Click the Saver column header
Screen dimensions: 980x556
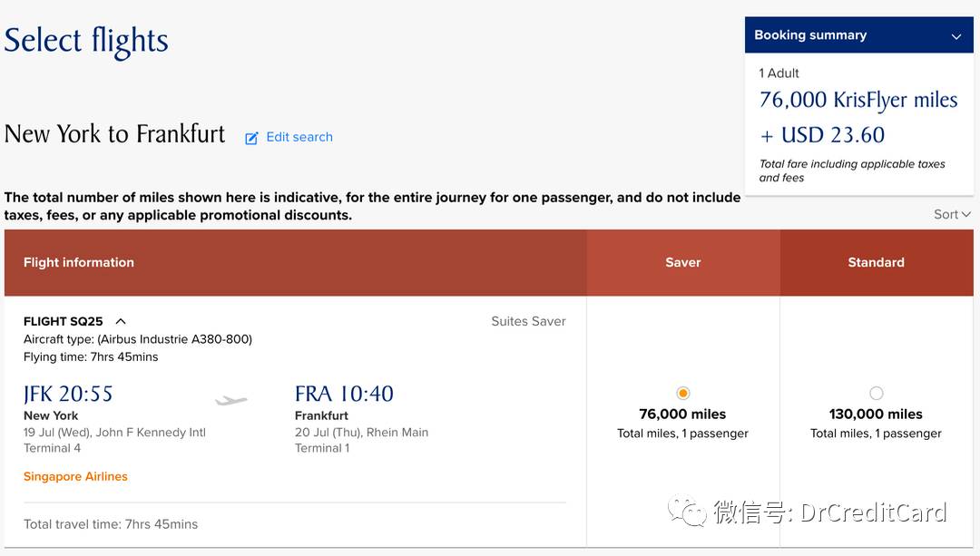pos(683,262)
